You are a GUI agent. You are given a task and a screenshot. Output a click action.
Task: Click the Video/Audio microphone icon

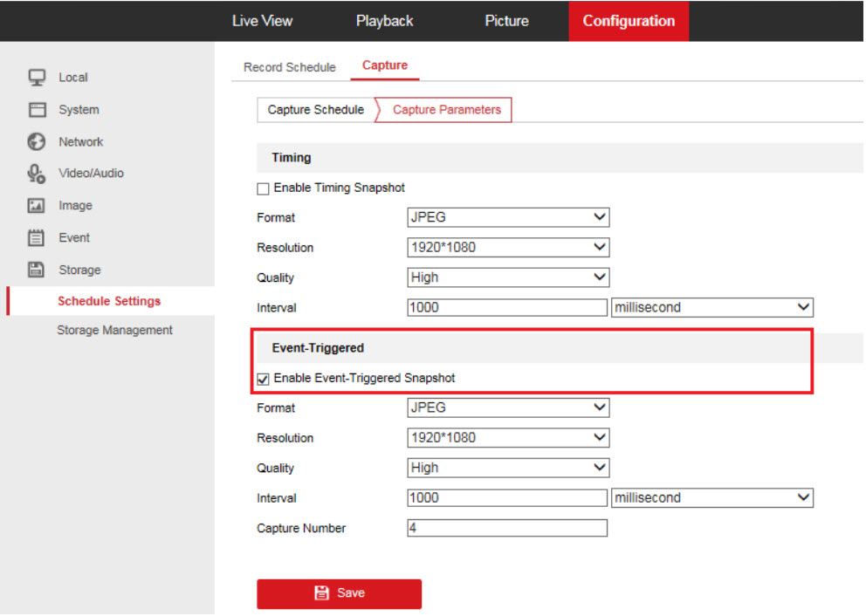[x=37, y=174]
